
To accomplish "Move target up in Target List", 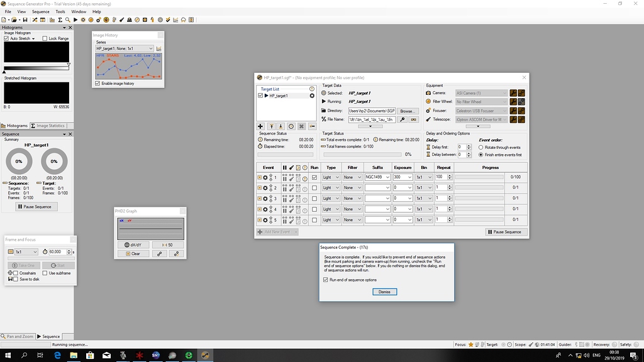I will (x=272, y=126).
